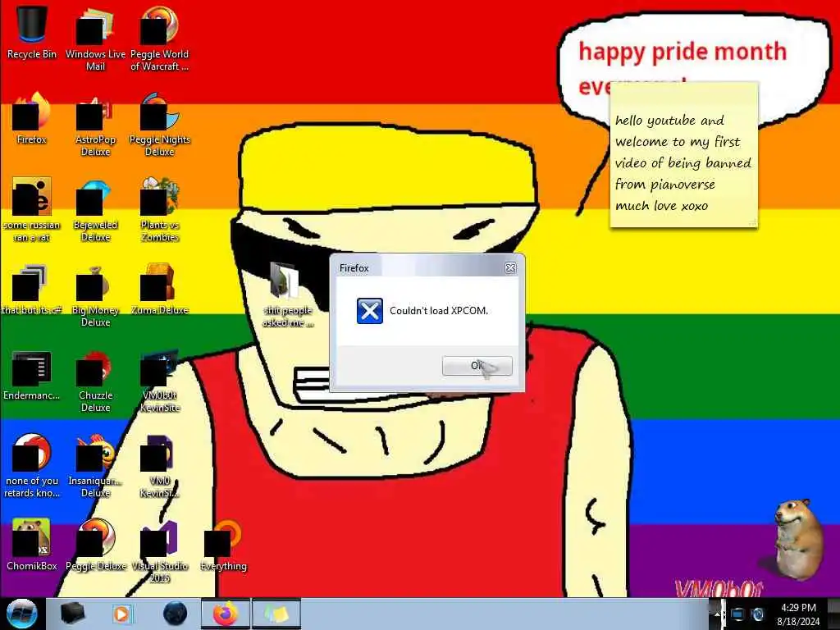Screen dimensions: 840x630
Task: Select the 'some russian ran a rat' desktop icon
Action: click(32, 210)
